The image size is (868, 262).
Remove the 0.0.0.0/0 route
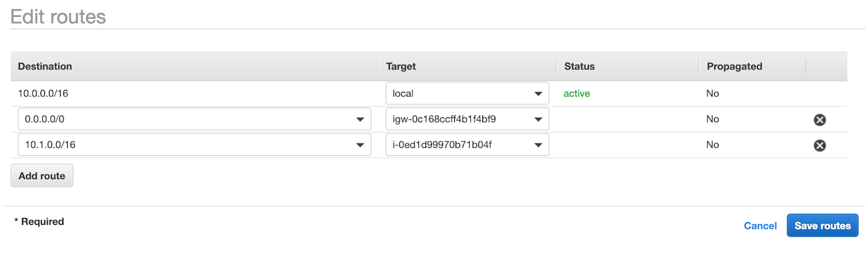click(820, 119)
